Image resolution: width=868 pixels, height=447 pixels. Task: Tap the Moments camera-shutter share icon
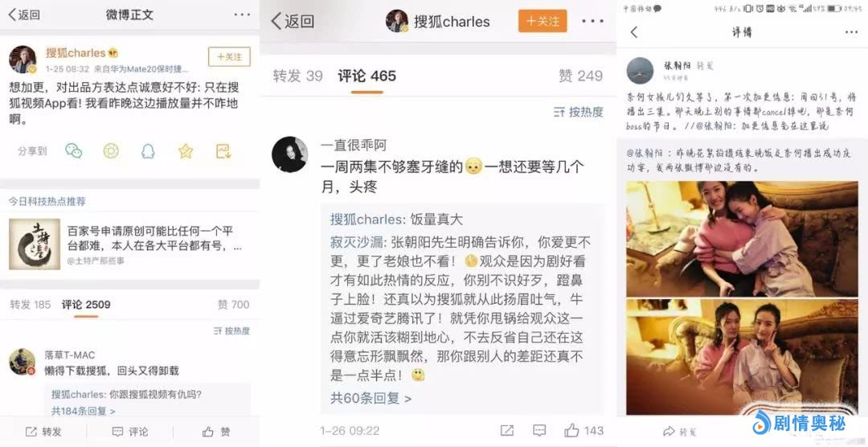pos(111,150)
